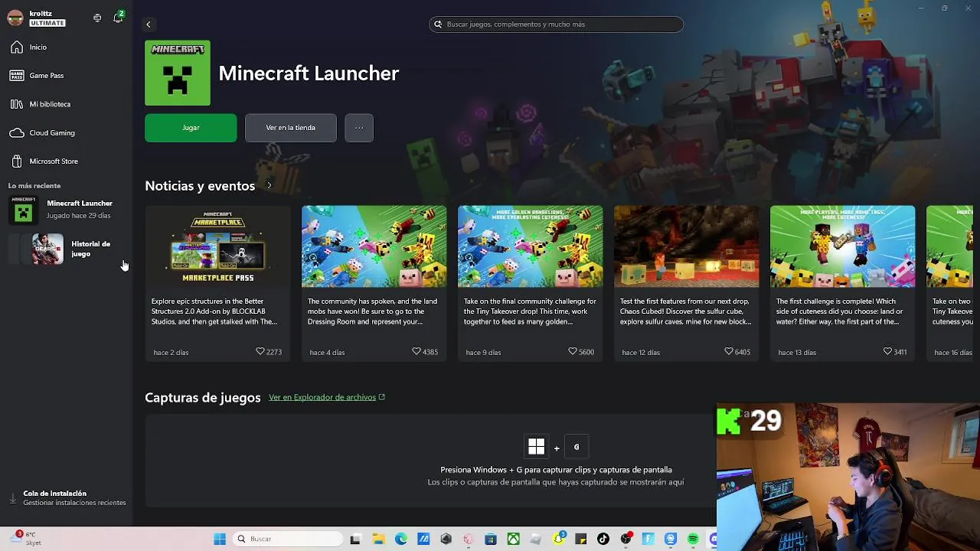980x551 pixels.
Task: Like the post with 2273 hearts
Action: click(260, 352)
